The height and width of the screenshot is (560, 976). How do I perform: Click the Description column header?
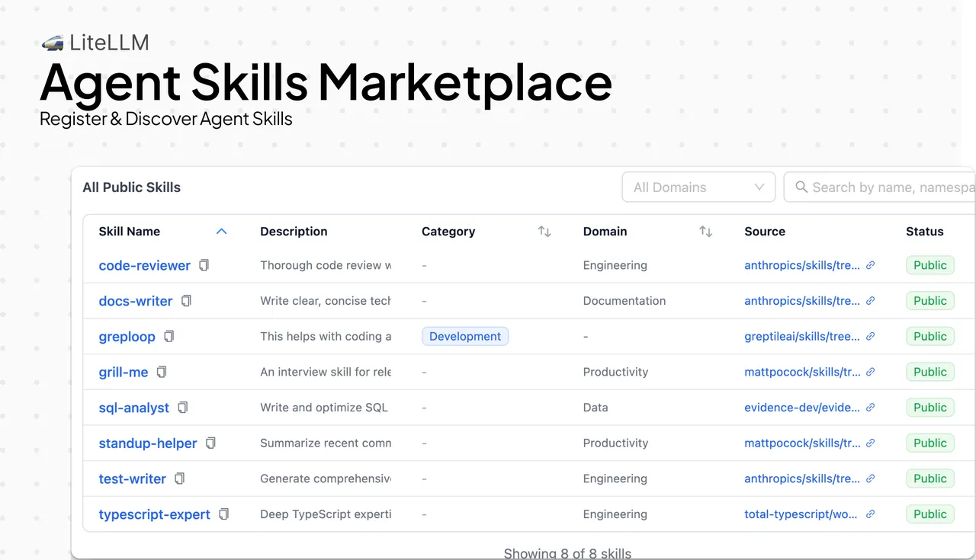(294, 231)
